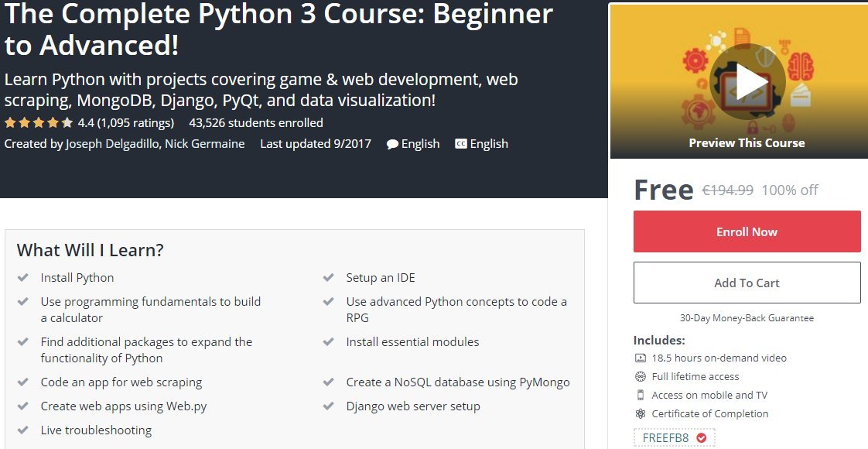Click the Full lifetime access text
868x449 pixels.
point(695,376)
